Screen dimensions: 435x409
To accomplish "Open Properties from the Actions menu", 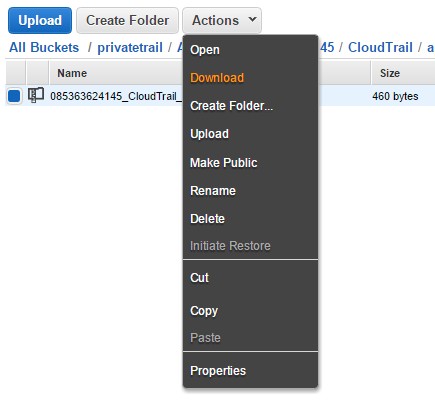I will coord(218,371).
